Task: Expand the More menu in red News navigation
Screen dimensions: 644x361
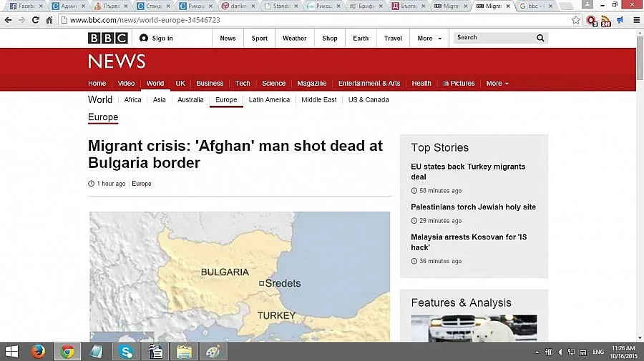Action: coord(497,84)
